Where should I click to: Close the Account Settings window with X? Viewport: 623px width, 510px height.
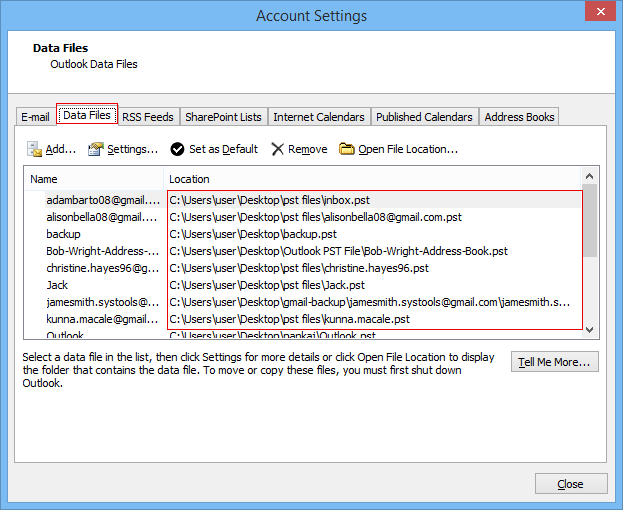[x=600, y=12]
